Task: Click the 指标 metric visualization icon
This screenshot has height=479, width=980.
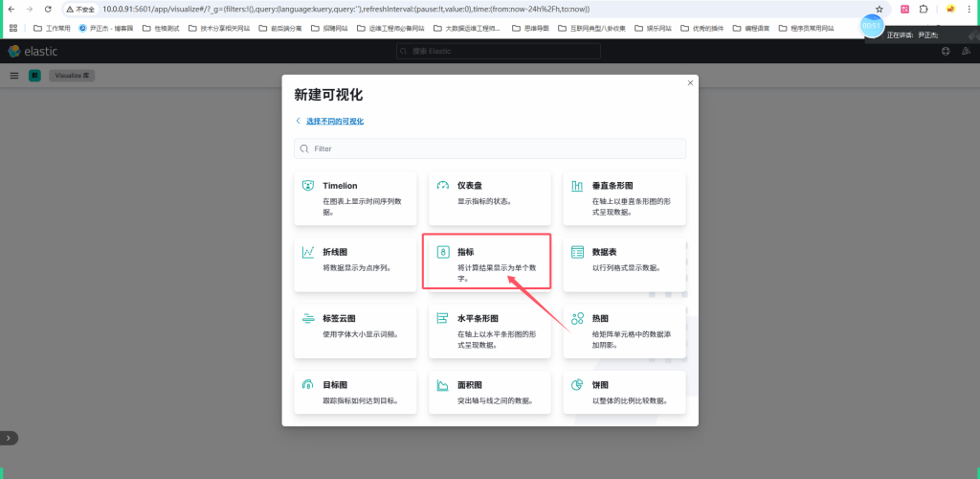Action: 443,252
